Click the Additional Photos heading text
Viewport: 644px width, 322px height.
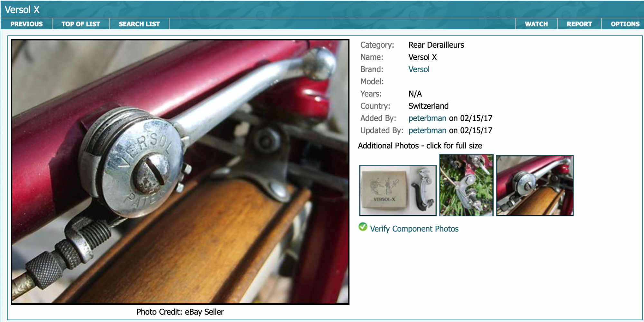pyautogui.click(x=420, y=146)
